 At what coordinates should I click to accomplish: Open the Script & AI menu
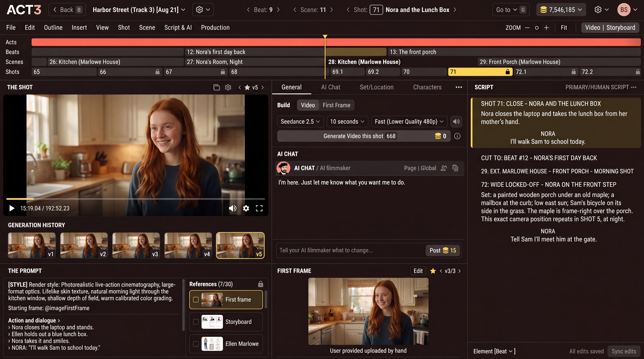178,28
